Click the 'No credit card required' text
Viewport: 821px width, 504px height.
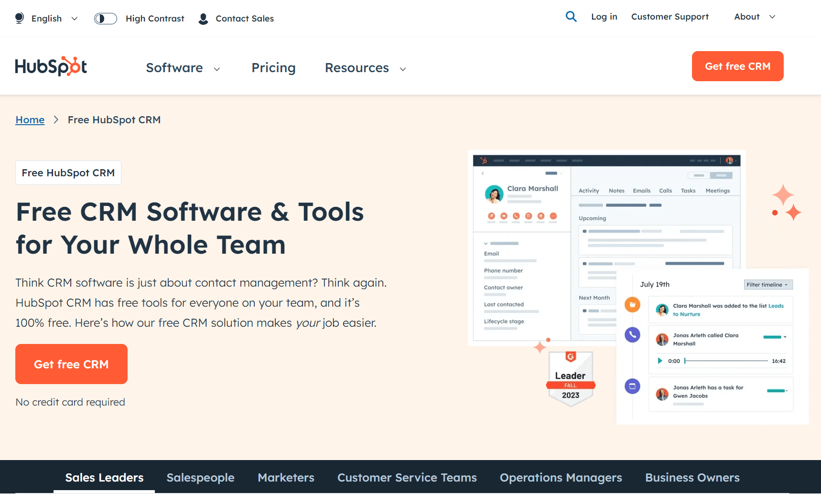coord(70,402)
